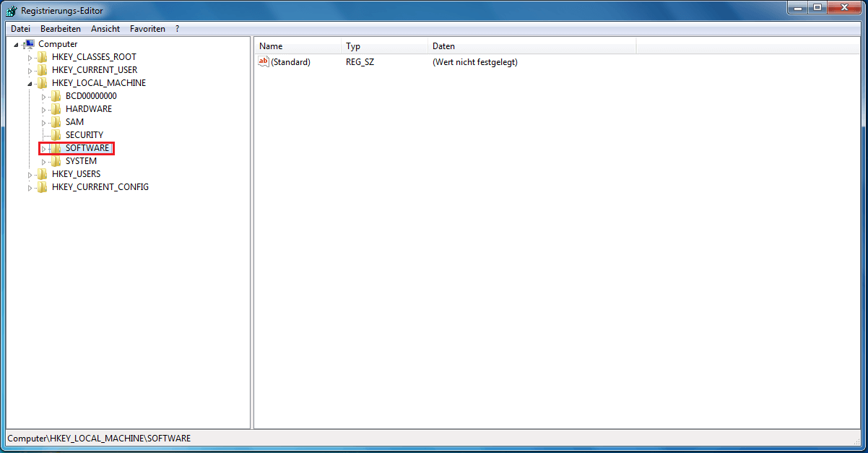Click the HKEY_CLASSES_ROOT folder icon
The image size is (868, 453).
click(x=43, y=57)
